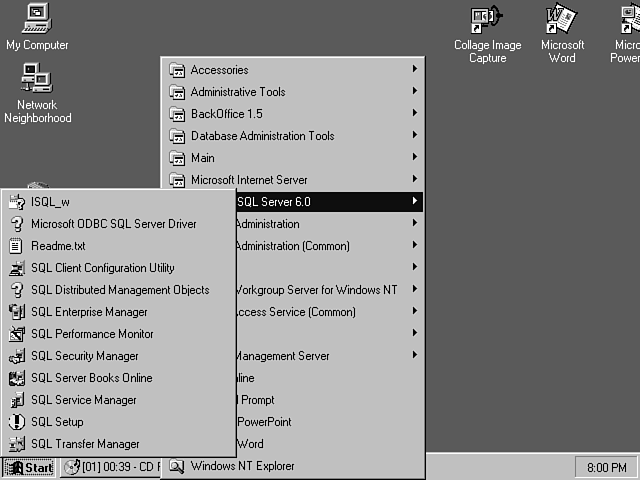The height and width of the screenshot is (480, 640).
Task: Run the SQL Setup icon
Action: click(x=16, y=422)
